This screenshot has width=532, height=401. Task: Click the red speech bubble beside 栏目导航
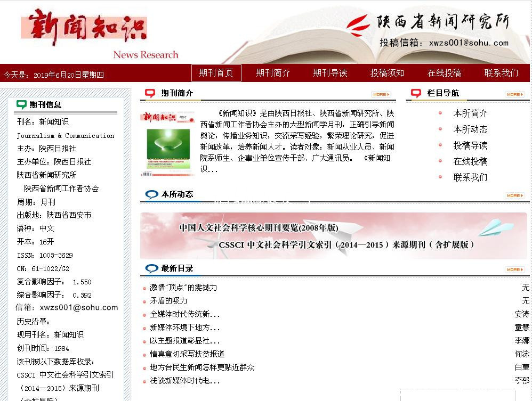[x=416, y=93]
